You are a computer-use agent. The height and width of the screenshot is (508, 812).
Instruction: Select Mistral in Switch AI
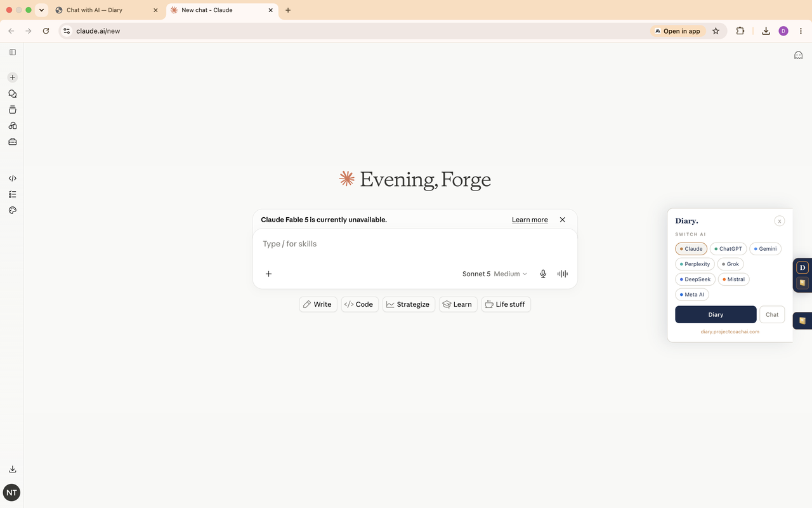734,279
